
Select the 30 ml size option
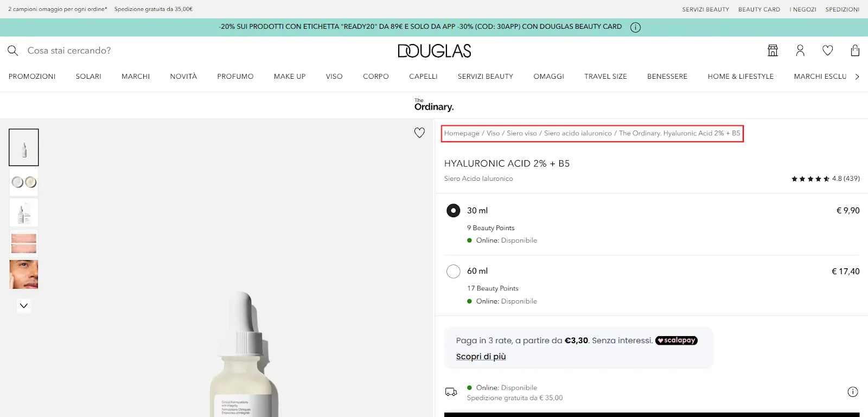454,211
